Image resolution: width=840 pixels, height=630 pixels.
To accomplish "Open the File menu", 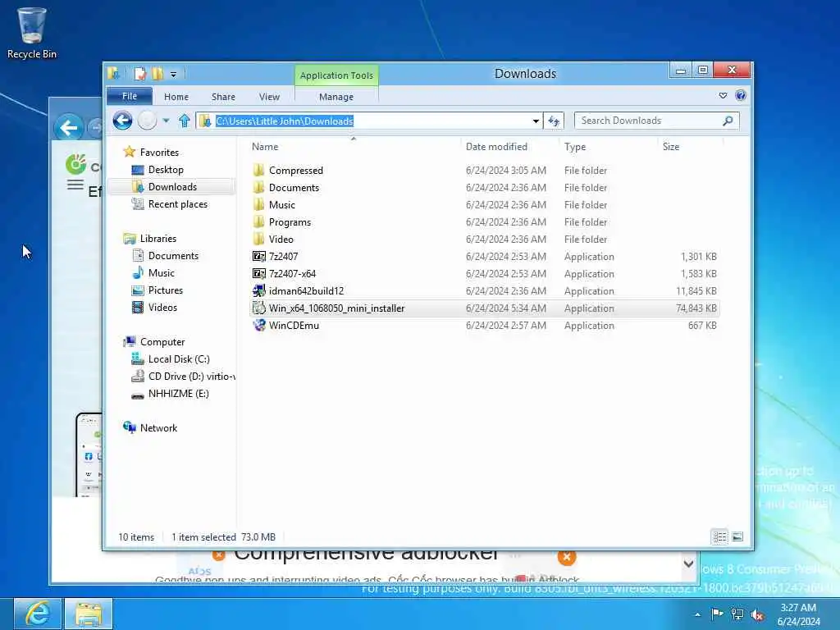I will click(x=130, y=97).
